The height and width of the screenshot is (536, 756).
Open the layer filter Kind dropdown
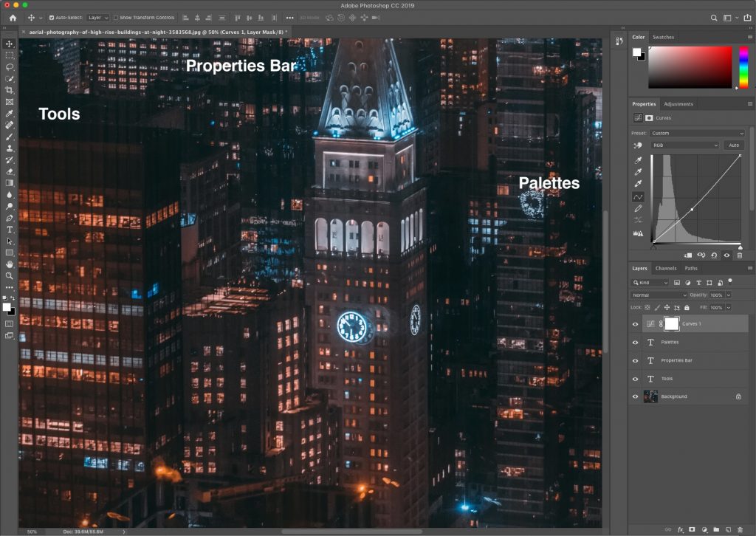[650, 283]
